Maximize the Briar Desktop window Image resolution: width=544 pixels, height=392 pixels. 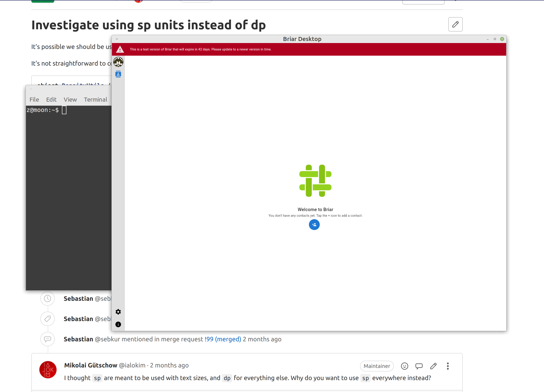(495, 39)
